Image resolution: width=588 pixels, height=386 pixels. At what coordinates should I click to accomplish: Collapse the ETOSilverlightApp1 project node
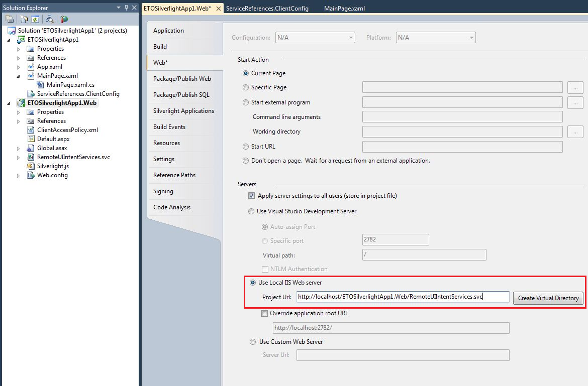pyautogui.click(x=9, y=40)
